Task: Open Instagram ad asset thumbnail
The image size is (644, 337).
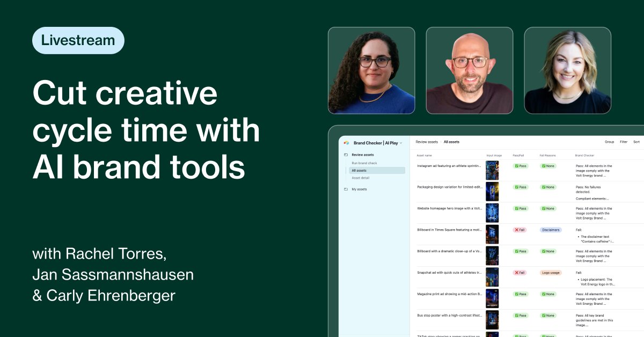Action: 492,170
